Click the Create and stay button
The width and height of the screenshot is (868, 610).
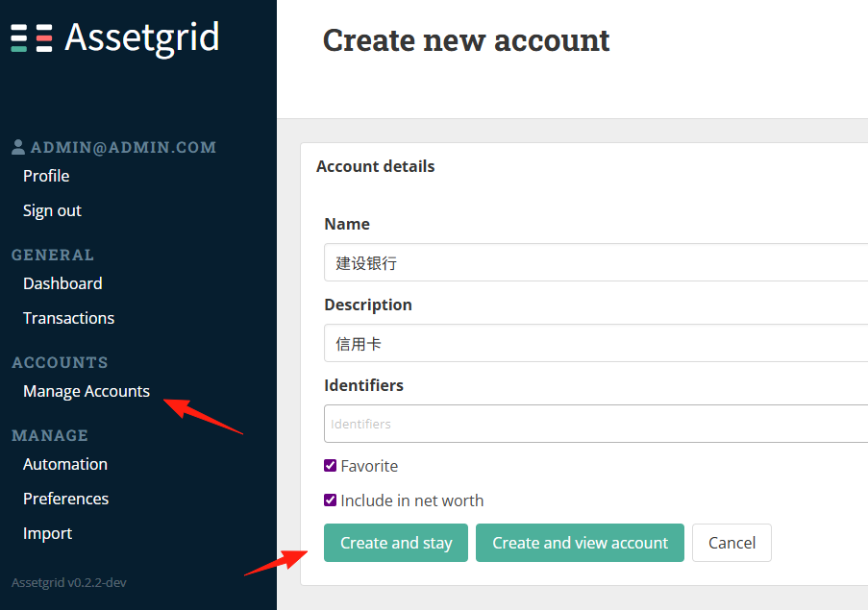(x=396, y=543)
